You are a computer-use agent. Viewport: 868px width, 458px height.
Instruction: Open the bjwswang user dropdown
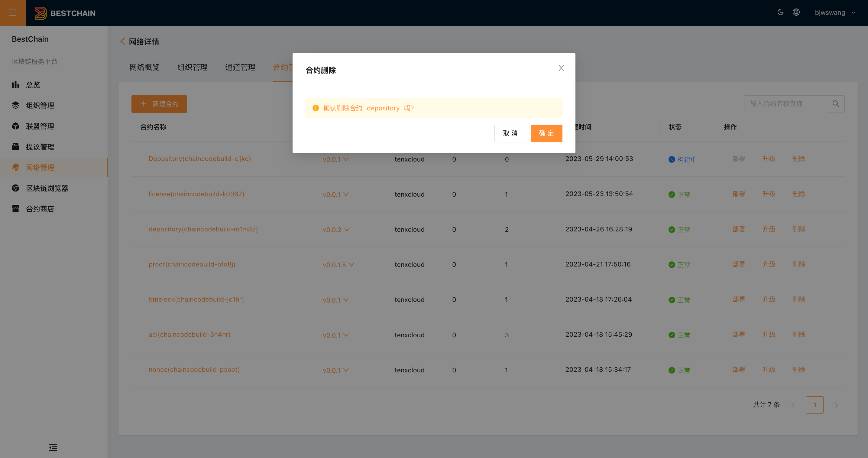pos(835,12)
